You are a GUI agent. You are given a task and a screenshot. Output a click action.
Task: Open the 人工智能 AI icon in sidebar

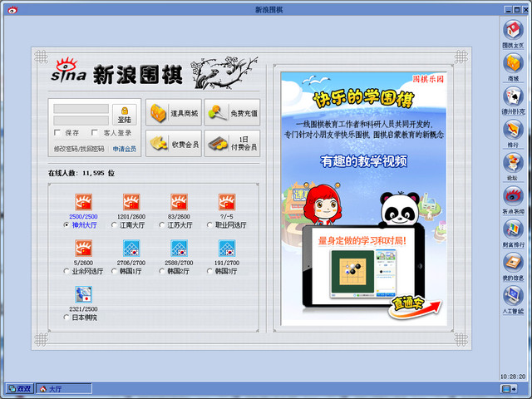point(513,296)
